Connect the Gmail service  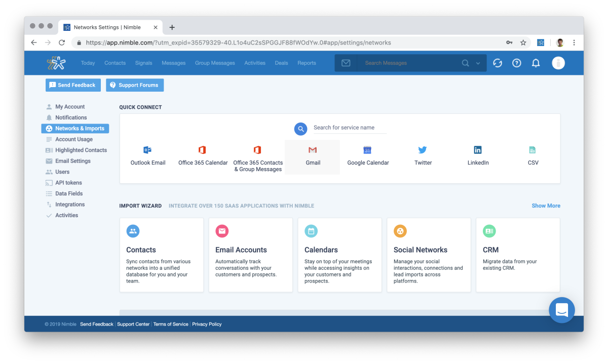point(313,157)
